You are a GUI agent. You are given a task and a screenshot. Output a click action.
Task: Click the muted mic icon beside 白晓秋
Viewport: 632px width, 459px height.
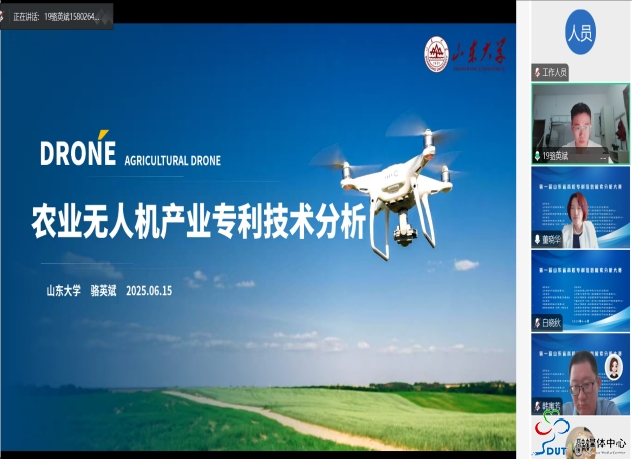[537, 322]
